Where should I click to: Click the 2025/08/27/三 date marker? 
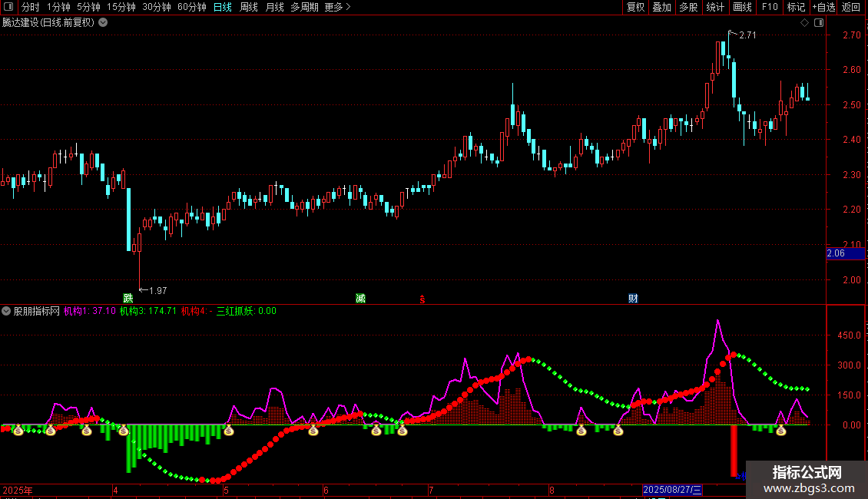673,490
